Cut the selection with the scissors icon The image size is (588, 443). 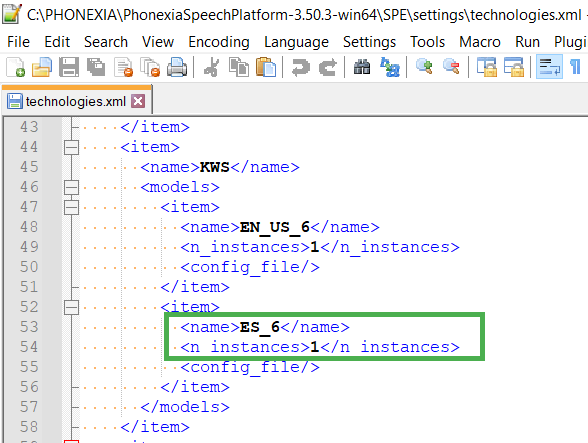tap(212, 67)
